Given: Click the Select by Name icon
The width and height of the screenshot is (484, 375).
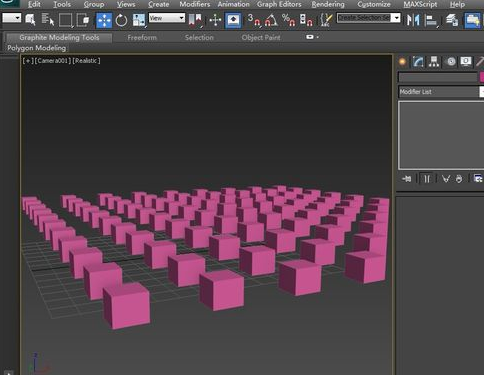Looking at the screenshot, I should 48,20.
